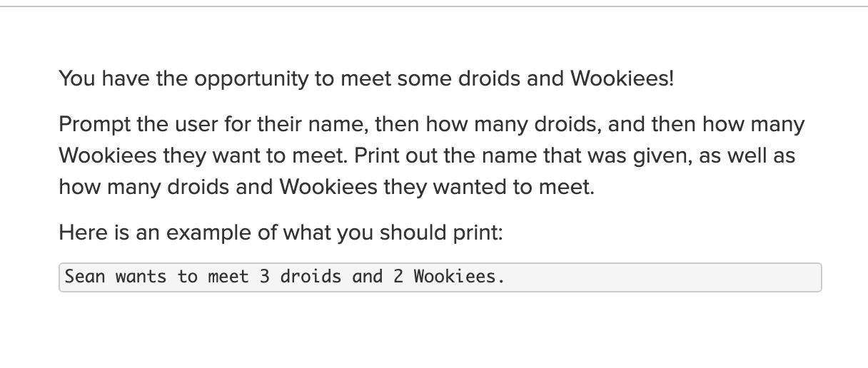This screenshot has width=868, height=368.
Task: Click "Wookiees!" ending the first sentence
Action: [622, 78]
